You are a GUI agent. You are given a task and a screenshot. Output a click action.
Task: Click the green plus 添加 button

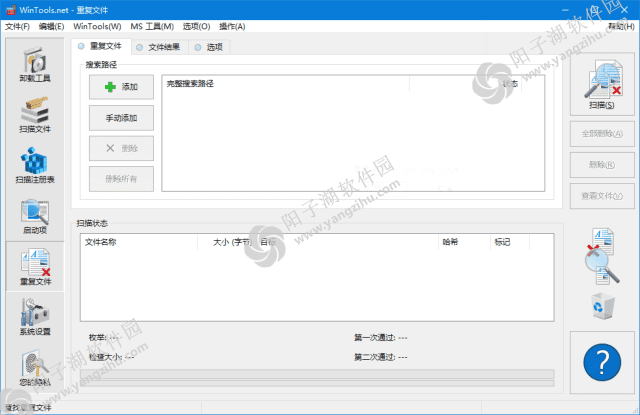point(121,87)
